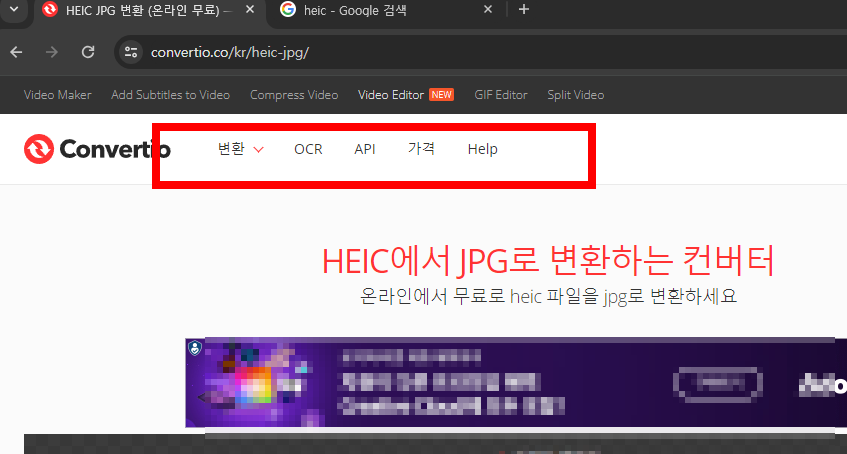Open a new browser tab
The height and width of the screenshot is (454, 847).
523,9
